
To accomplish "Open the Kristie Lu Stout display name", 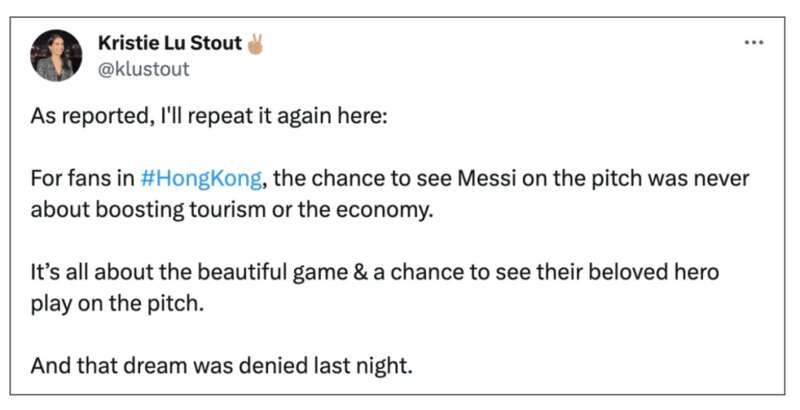I will tap(170, 43).
